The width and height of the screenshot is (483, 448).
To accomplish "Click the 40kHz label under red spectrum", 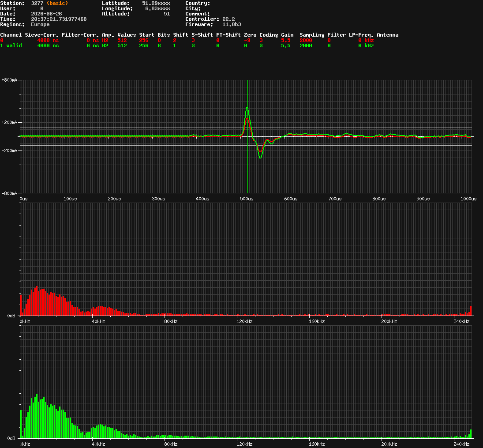I will coord(98,322).
